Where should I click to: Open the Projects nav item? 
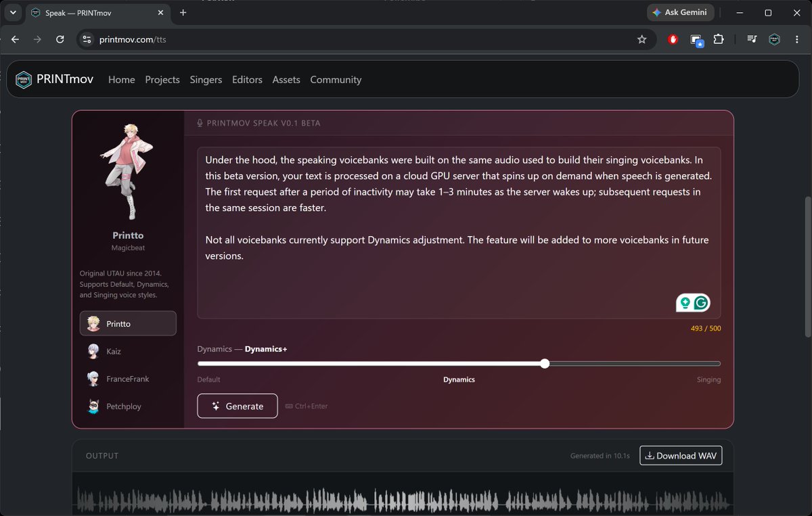click(x=162, y=80)
